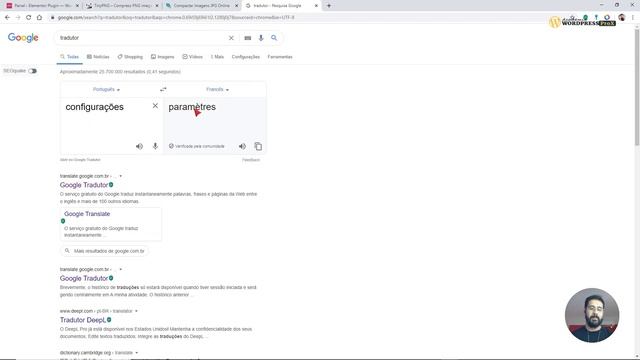Viewport: 640px width, 360px height.
Task: Select the Notícias results tab
Action: click(x=98, y=57)
